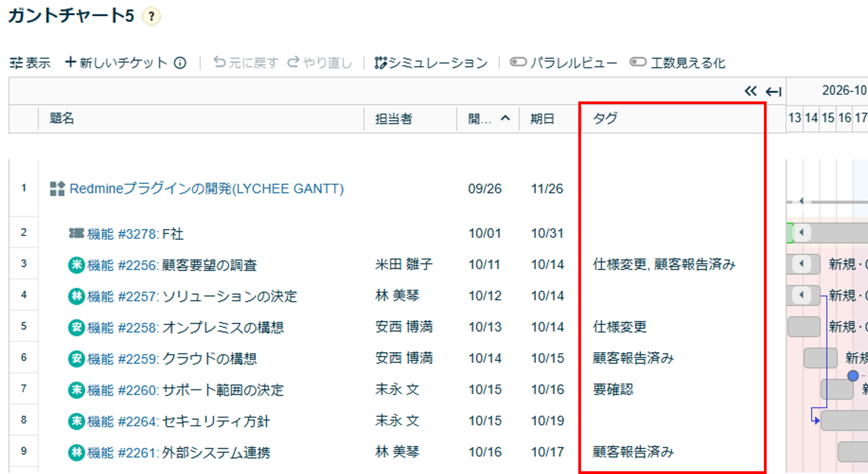Click the scroll-left arrow on the #3278 gantt bar

click(802, 232)
